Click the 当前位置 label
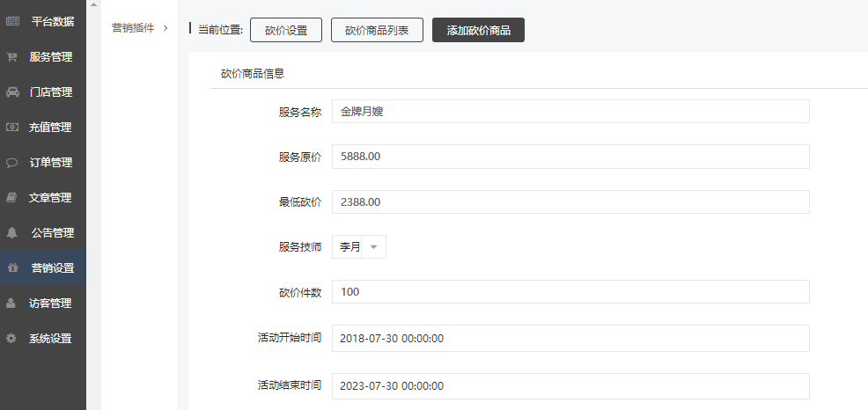868x410 pixels. [x=221, y=30]
